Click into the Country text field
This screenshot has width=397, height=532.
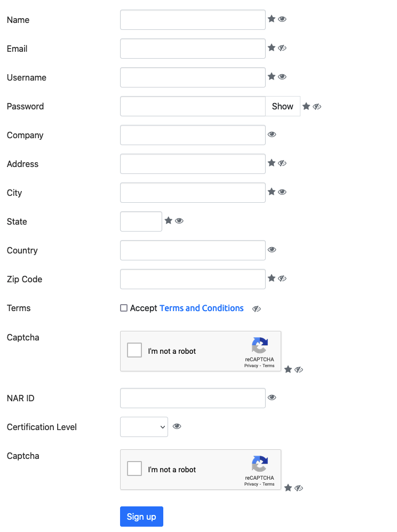click(x=193, y=250)
